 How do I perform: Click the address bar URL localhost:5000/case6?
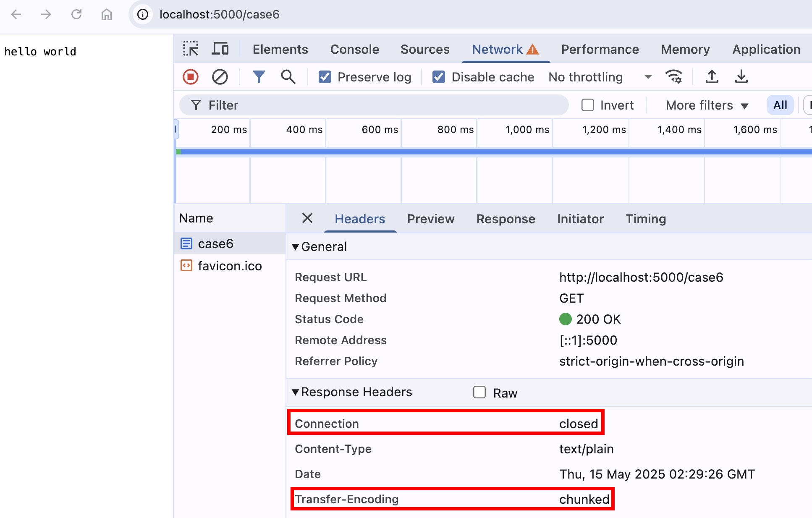click(x=220, y=14)
